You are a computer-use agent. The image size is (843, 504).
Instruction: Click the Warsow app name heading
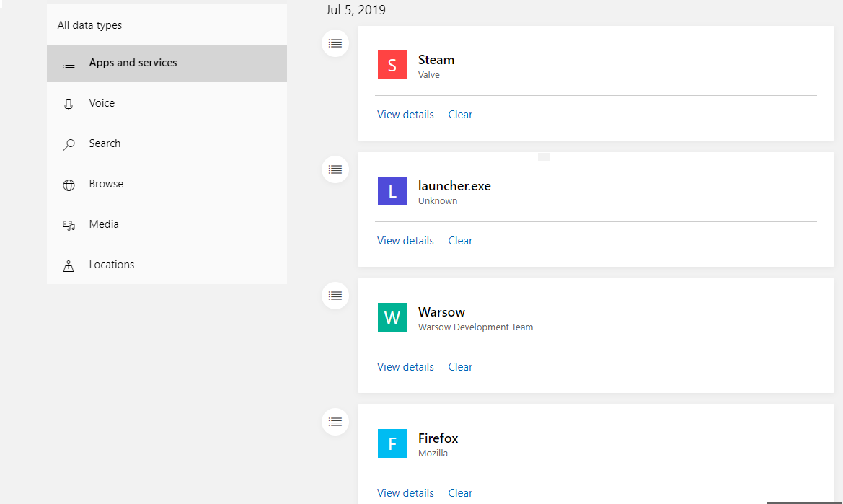(x=441, y=312)
